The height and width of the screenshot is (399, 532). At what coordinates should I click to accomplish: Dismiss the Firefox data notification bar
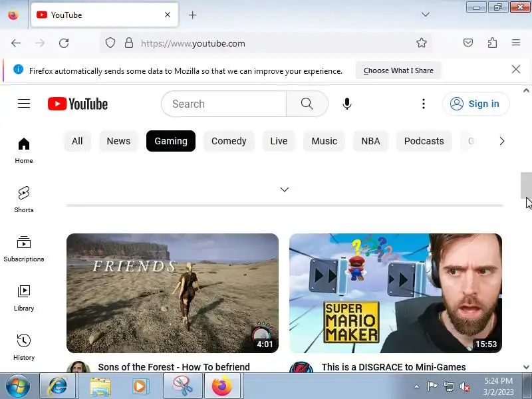(516, 70)
